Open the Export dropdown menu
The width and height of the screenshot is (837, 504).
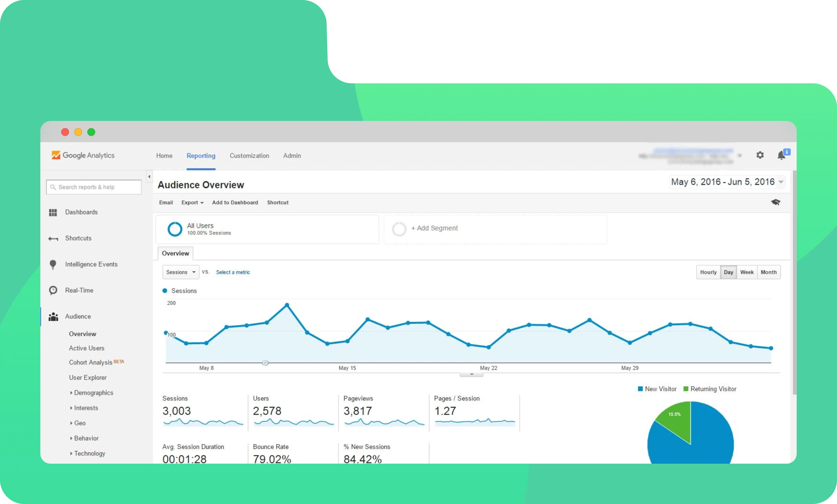click(192, 203)
